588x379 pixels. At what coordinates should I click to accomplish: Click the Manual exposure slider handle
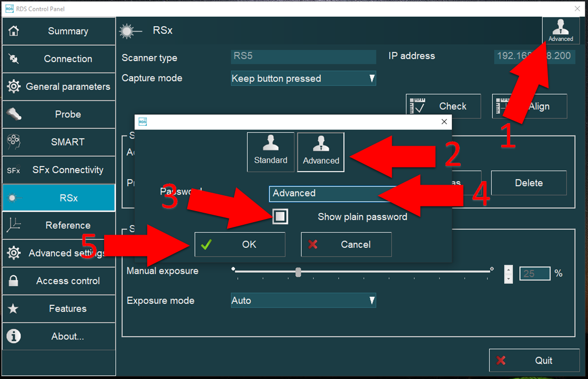298,272
